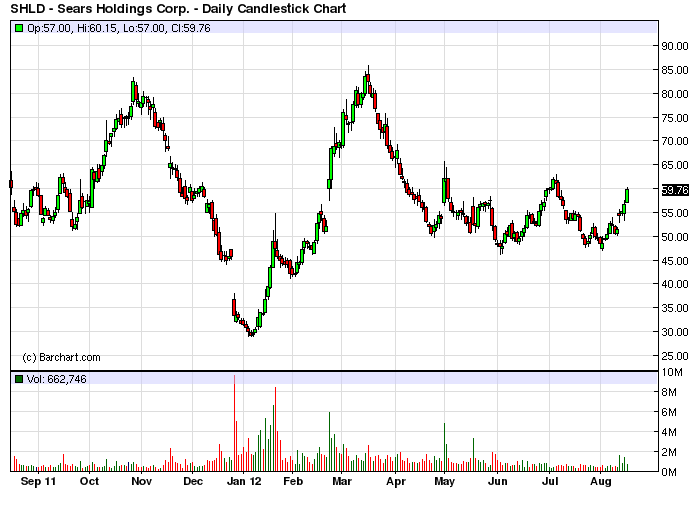The width and height of the screenshot is (700, 512).
Task: Click the 90.00 price axis label
Action: point(675,46)
